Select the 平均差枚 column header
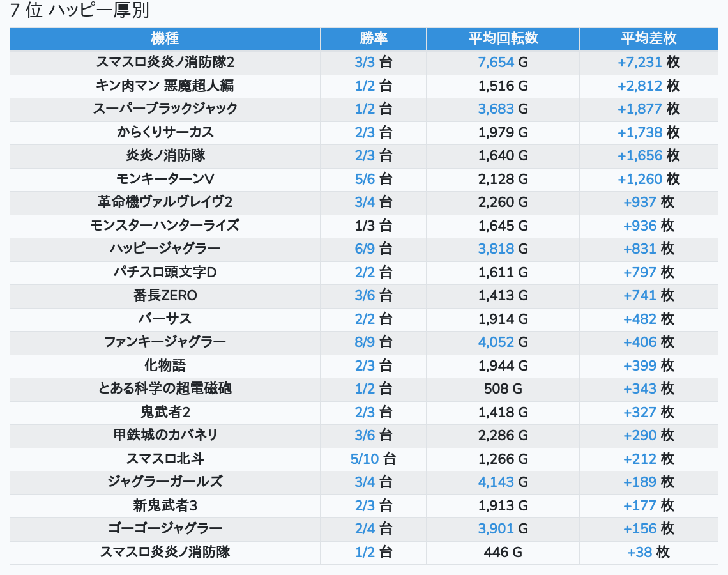 [648, 38]
